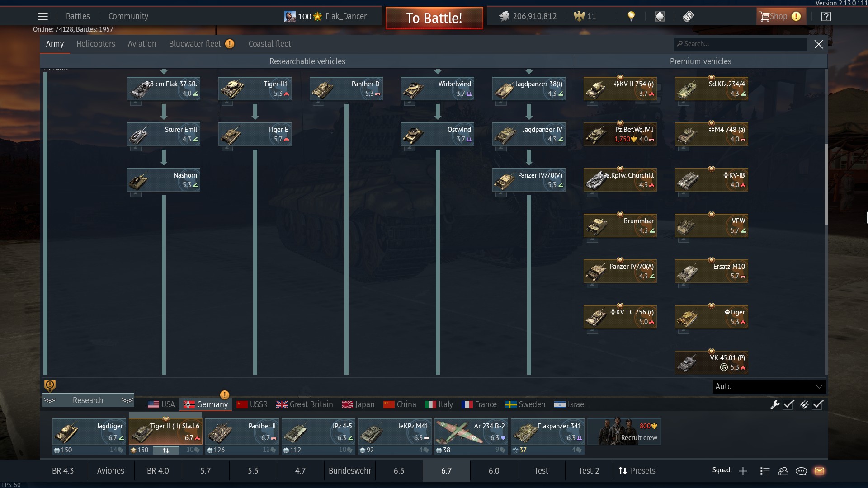Select the Flakpanzer 341 crew slot

click(x=547, y=432)
